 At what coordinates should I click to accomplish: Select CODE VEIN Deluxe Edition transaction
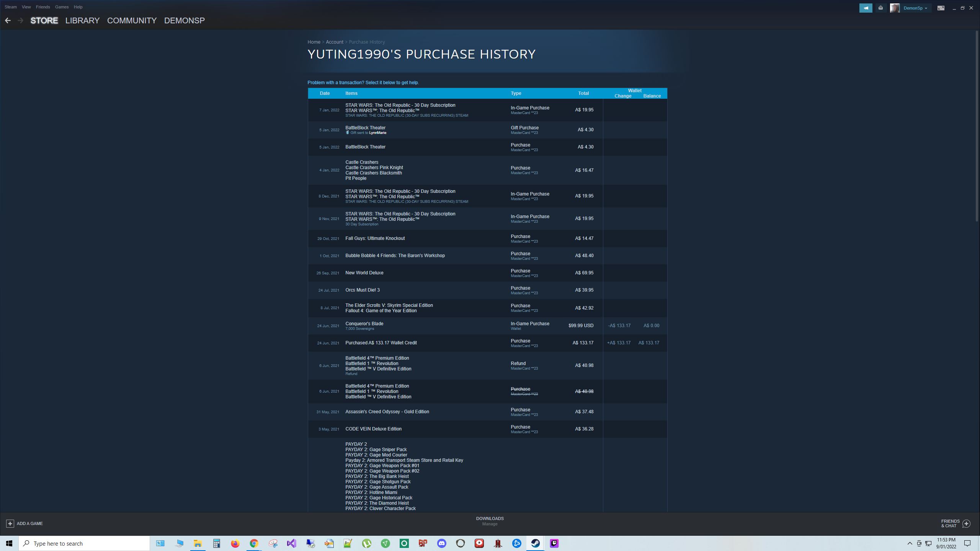(487, 429)
